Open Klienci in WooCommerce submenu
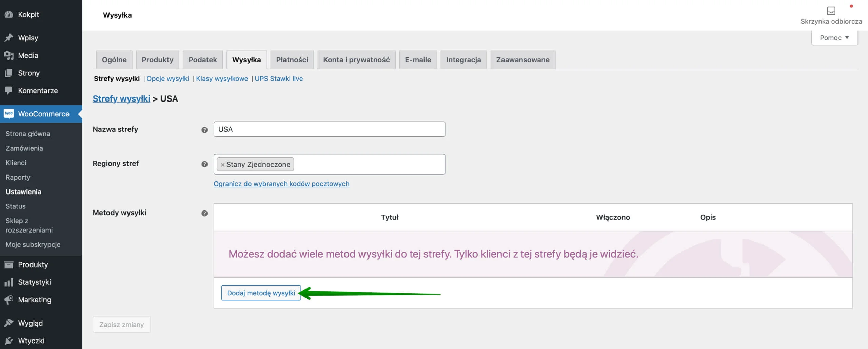Screen dimensions: 868x349 tap(16, 163)
